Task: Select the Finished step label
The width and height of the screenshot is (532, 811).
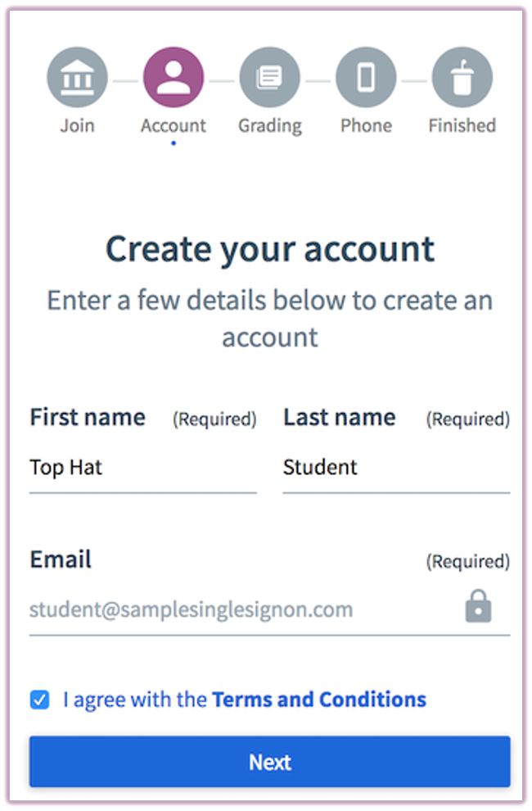Action: (x=462, y=125)
